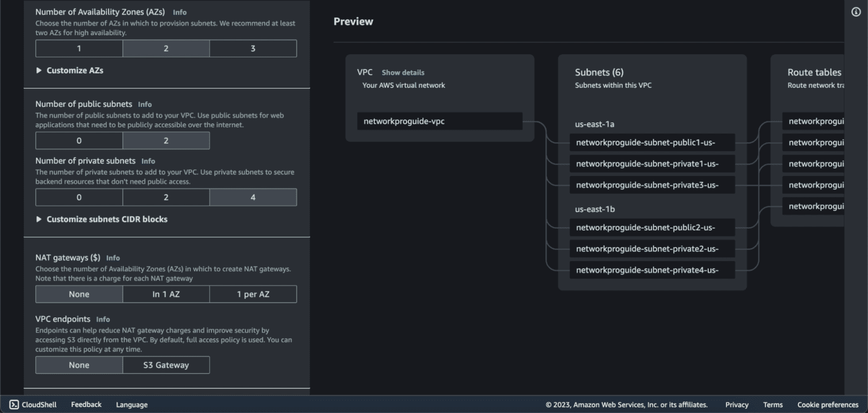Screen dimensions: 868x413
Task: Select networkproguide-vpc in the preview
Action: click(439, 121)
